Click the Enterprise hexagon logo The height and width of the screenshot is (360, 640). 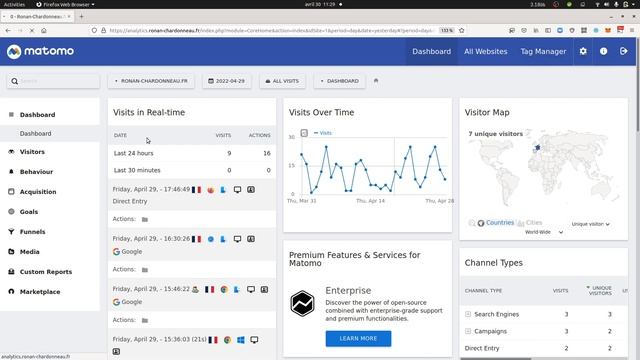pyautogui.click(x=302, y=303)
